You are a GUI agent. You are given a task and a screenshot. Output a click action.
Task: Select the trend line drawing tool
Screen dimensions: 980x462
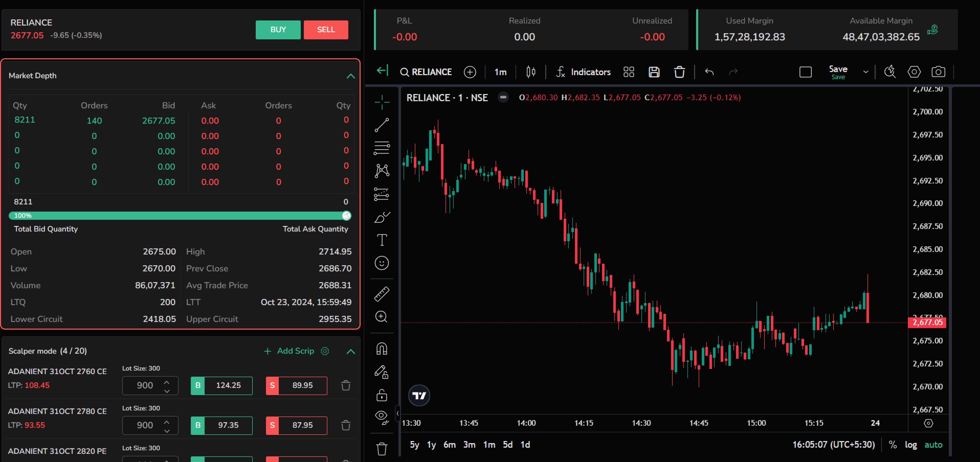382,125
